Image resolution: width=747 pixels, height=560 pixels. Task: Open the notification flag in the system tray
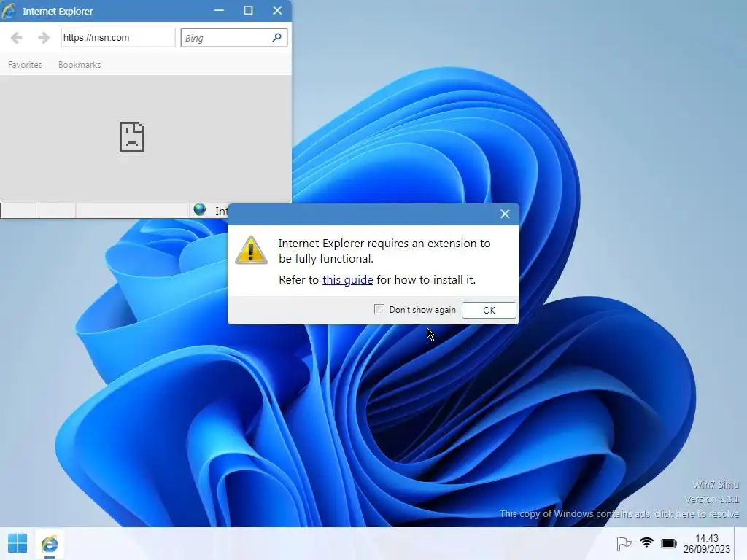[624, 543]
